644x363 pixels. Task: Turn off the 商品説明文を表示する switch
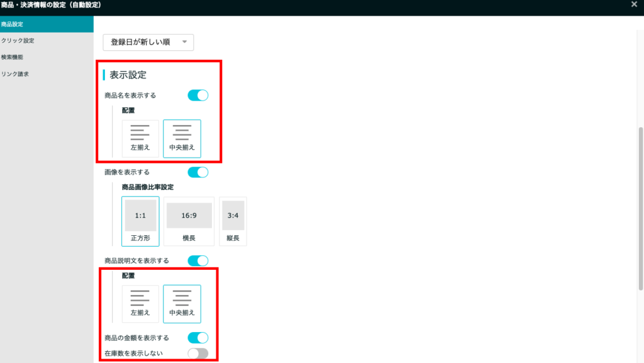pyautogui.click(x=197, y=260)
